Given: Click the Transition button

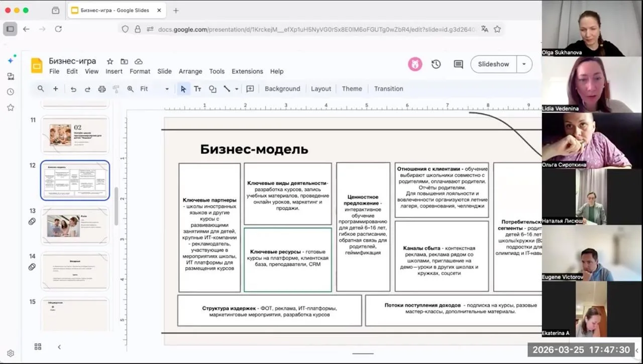Looking at the screenshot, I should click(388, 89).
